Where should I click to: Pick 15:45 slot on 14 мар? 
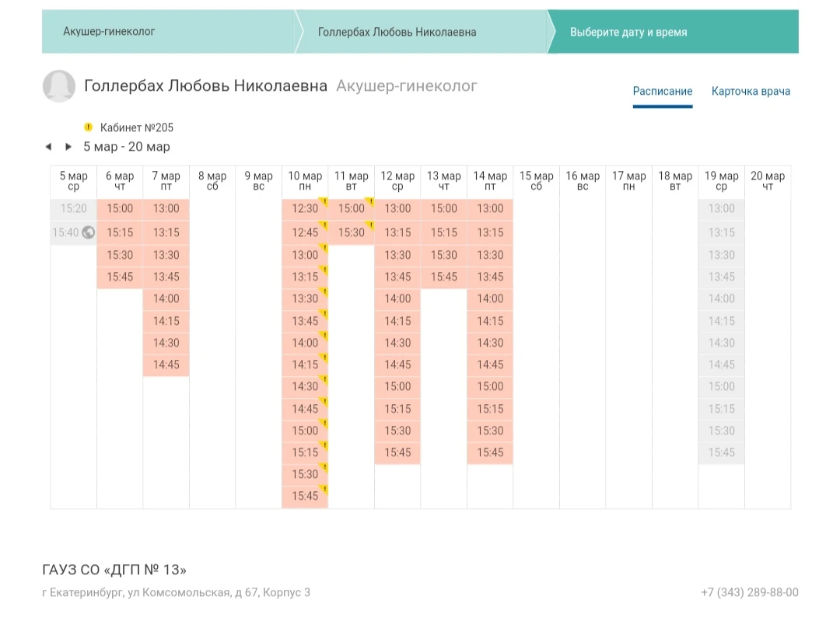[x=490, y=453]
